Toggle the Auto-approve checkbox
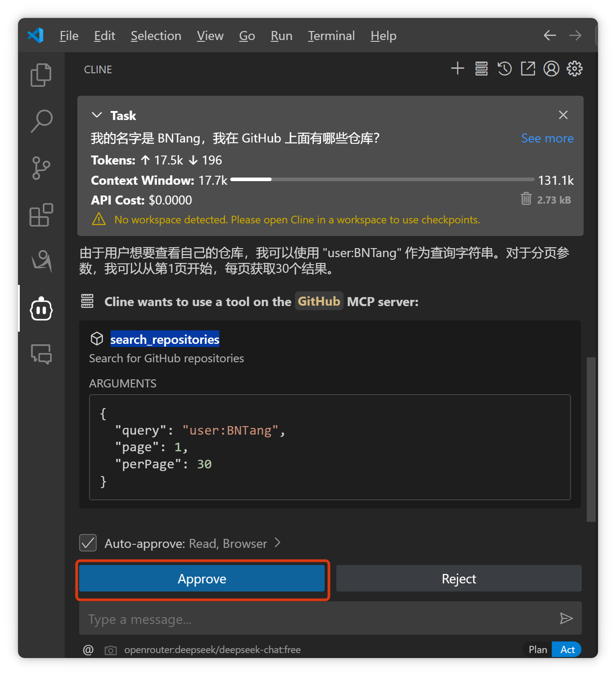Screen dimensions: 616x676 (x=88, y=543)
